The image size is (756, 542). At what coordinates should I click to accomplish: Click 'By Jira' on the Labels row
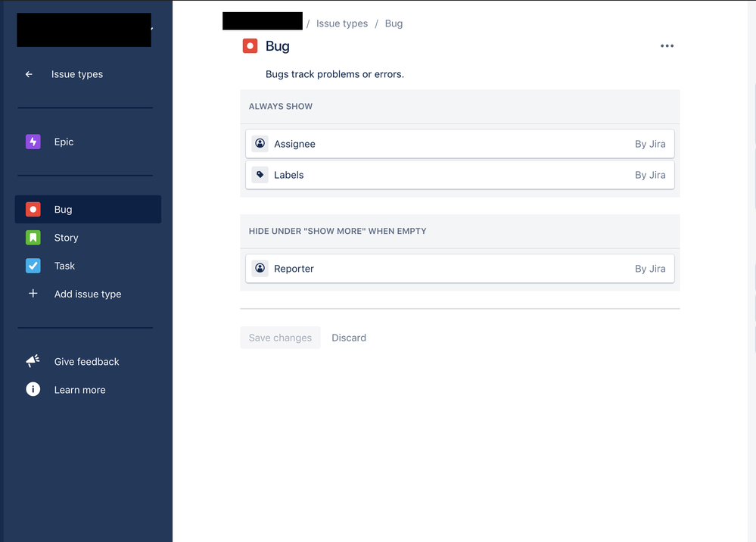(x=650, y=175)
